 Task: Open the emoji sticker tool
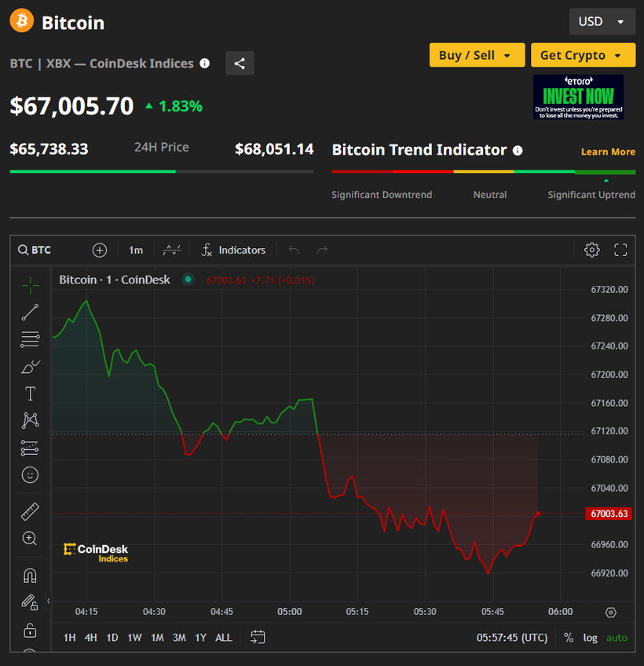(x=30, y=475)
